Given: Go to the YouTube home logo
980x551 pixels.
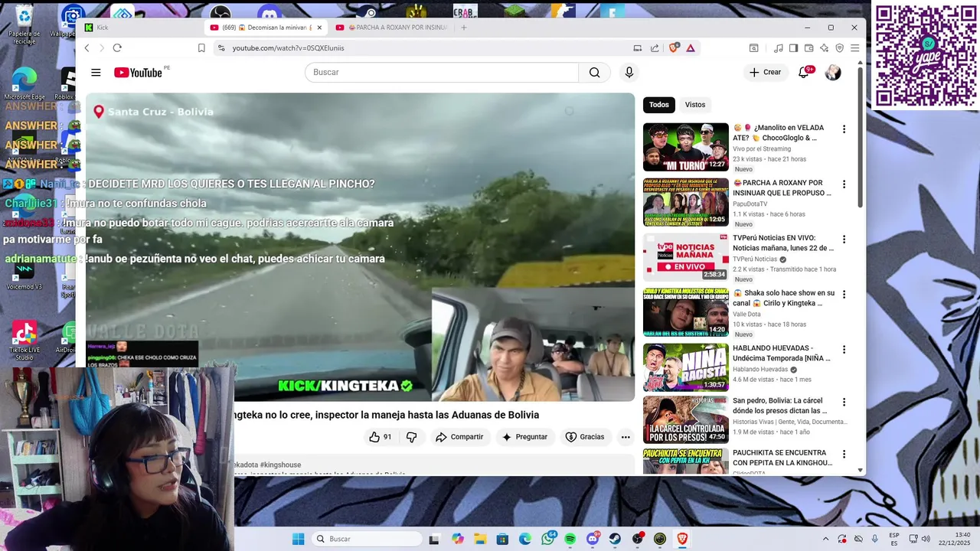Looking at the screenshot, I should coord(139,73).
